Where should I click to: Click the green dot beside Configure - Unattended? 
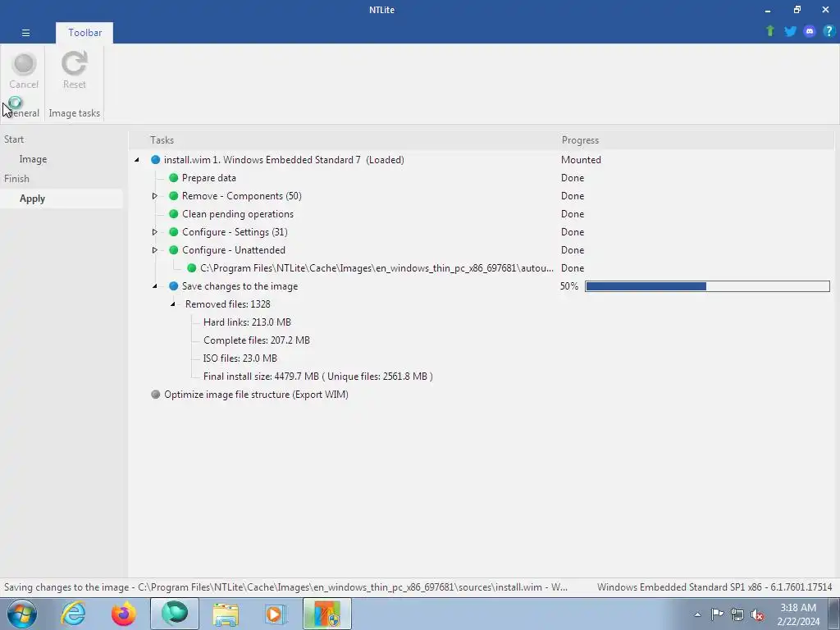(x=174, y=250)
